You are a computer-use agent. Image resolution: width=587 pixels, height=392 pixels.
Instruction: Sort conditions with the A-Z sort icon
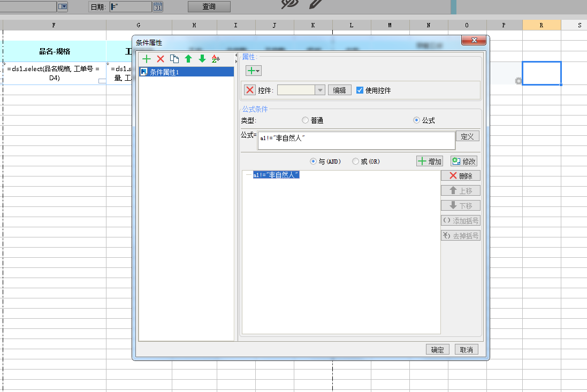(x=216, y=59)
